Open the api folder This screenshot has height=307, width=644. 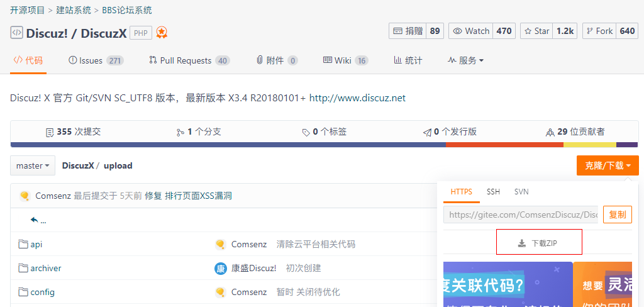coord(36,244)
